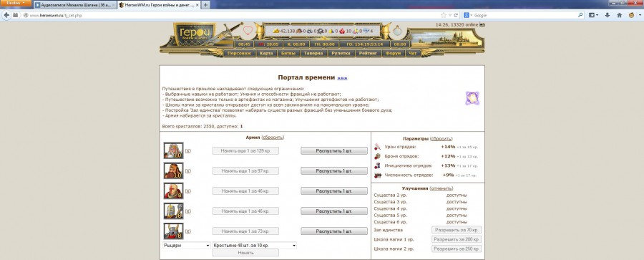Open the Firefox application menu dropdown
The height and width of the screenshot is (260, 644).
16,3
